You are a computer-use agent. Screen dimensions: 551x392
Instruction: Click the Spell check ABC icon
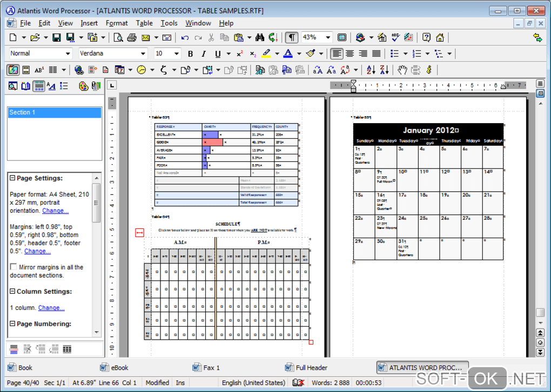coord(395,37)
